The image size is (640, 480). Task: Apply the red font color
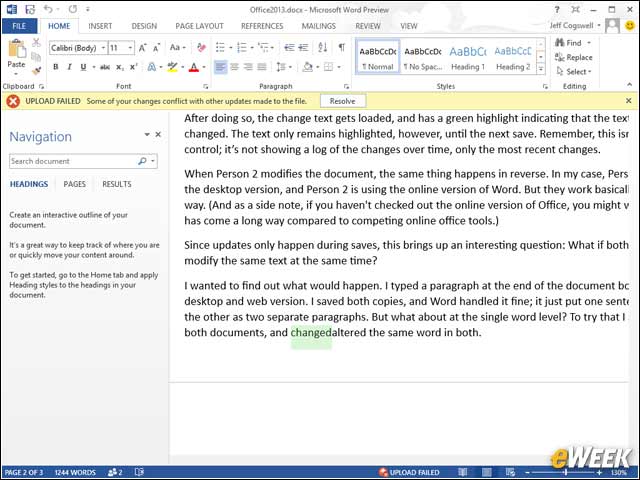pyautogui.click(x=194, y=67)
